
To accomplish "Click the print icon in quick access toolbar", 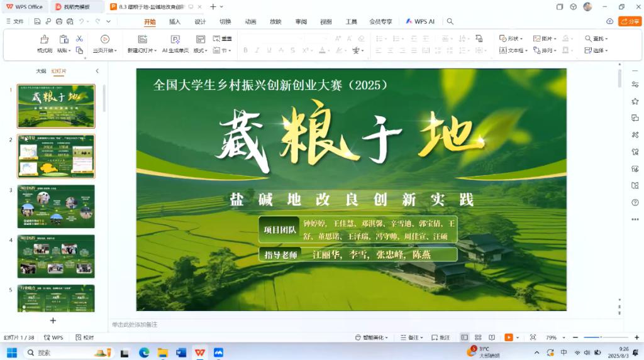I will 59,21.
